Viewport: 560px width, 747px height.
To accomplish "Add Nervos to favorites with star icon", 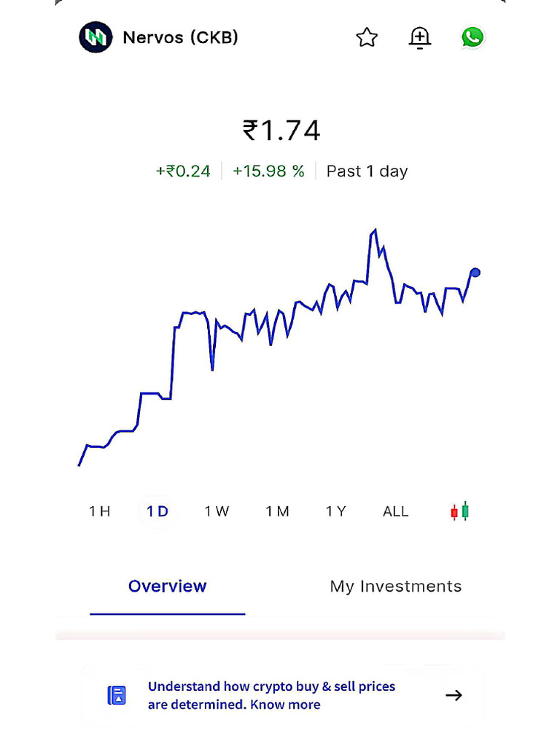I will click(x=367, y=37).
